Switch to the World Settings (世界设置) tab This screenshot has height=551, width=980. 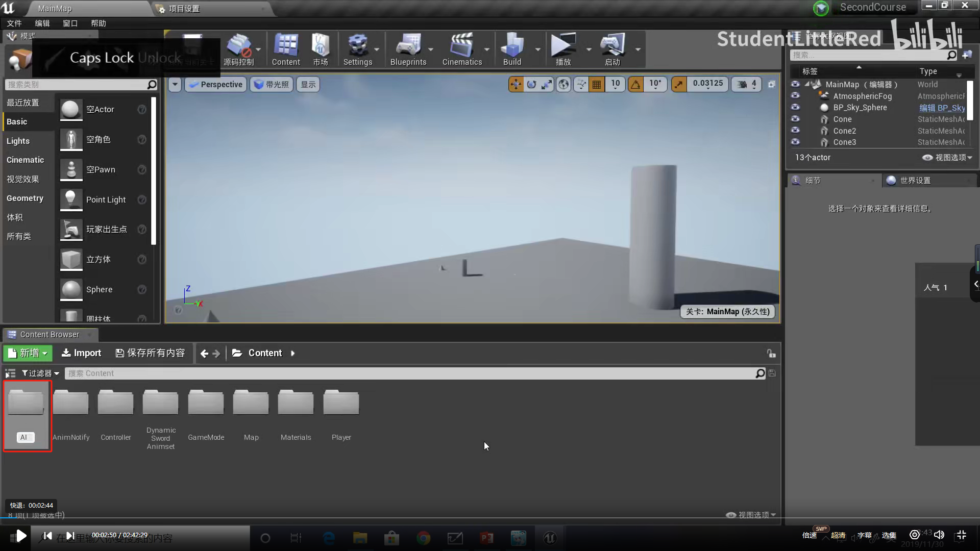pyautogui.click(x=915, y=180)
